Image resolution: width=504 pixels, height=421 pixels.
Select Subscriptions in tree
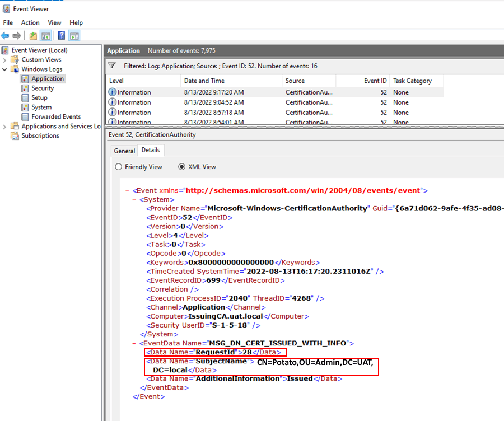pos(40,135)
